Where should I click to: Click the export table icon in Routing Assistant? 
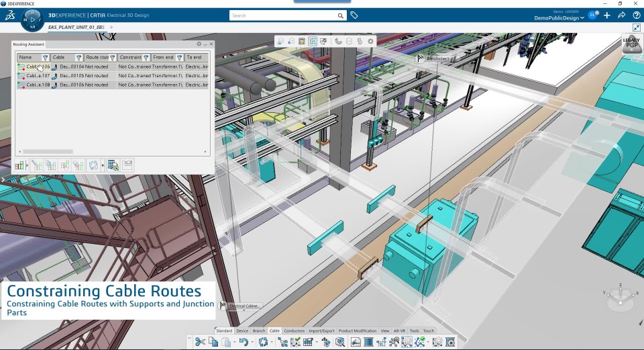tap(113, 165)
